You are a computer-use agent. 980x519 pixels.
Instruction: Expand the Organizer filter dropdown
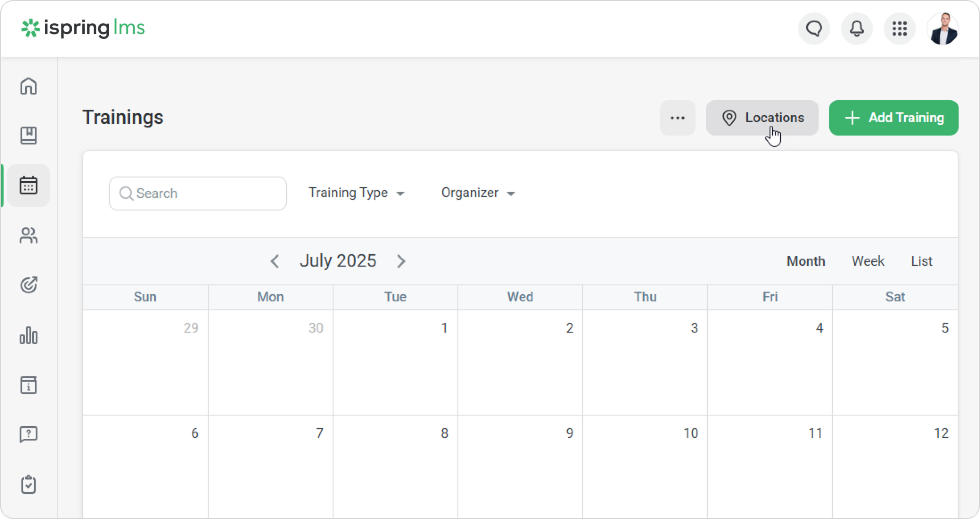[478, 193]
